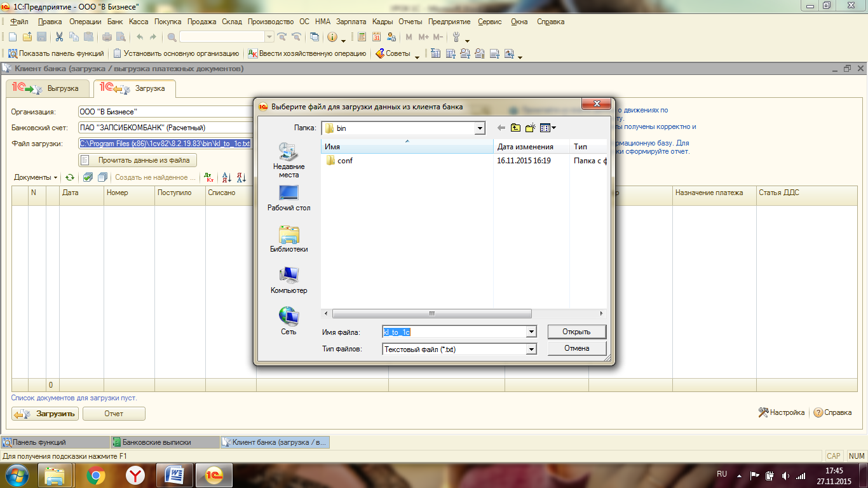Open the Calendar toolbar icon

(376, 37)
